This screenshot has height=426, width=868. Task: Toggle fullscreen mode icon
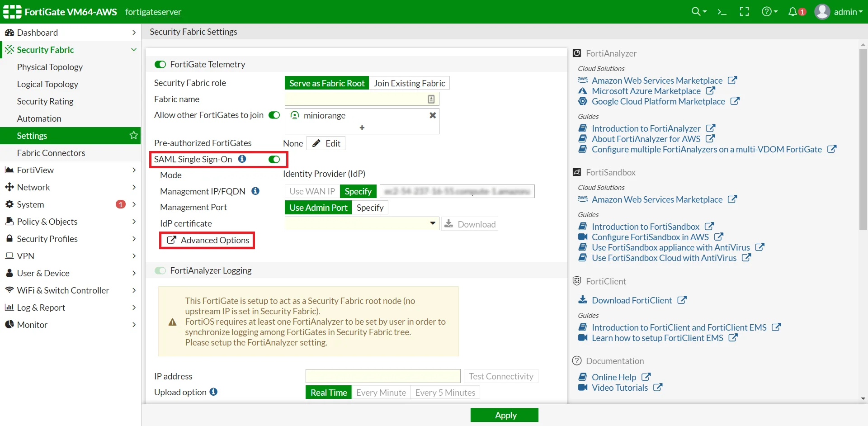click(x=744, y=11)
